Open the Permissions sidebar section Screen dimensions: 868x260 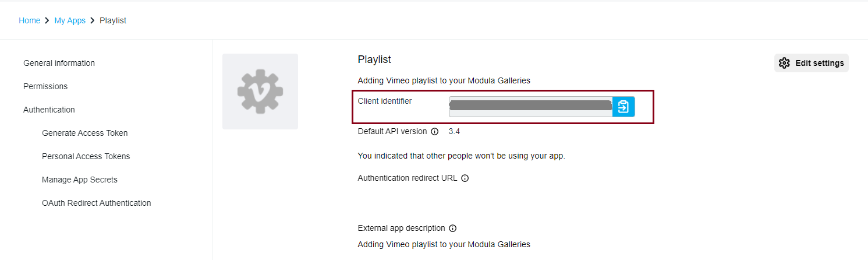45,86
